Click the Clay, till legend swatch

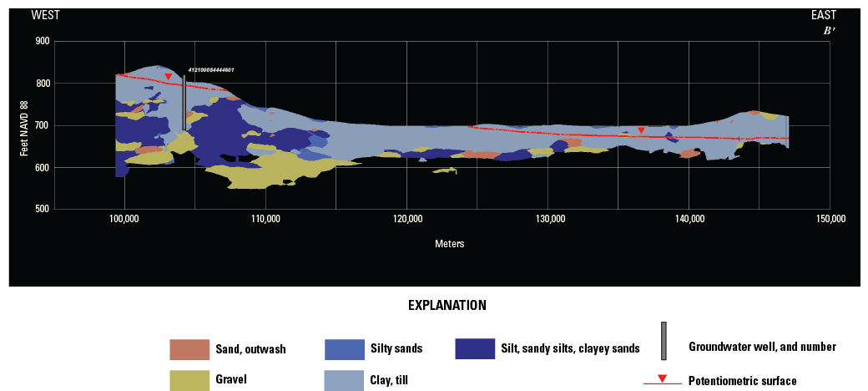coord(343,380)
